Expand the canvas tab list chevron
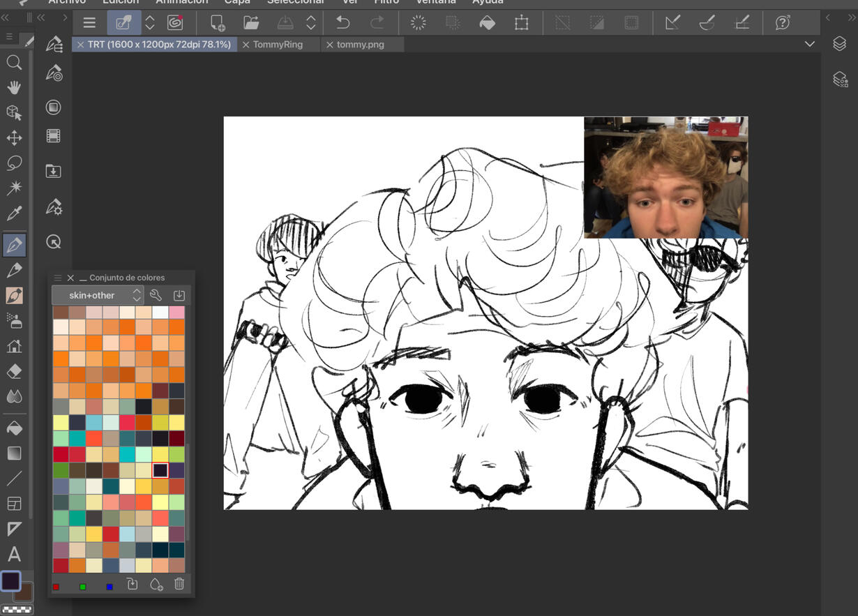This screenshot has width=858, height=616. [x=809, y=44]
